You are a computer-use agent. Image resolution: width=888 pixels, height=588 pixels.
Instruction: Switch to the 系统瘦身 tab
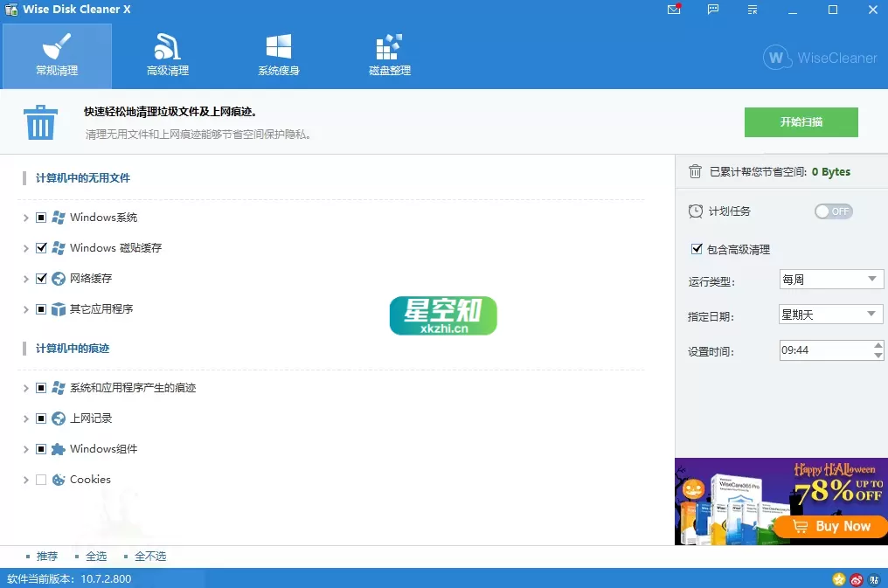click(278, 54)
